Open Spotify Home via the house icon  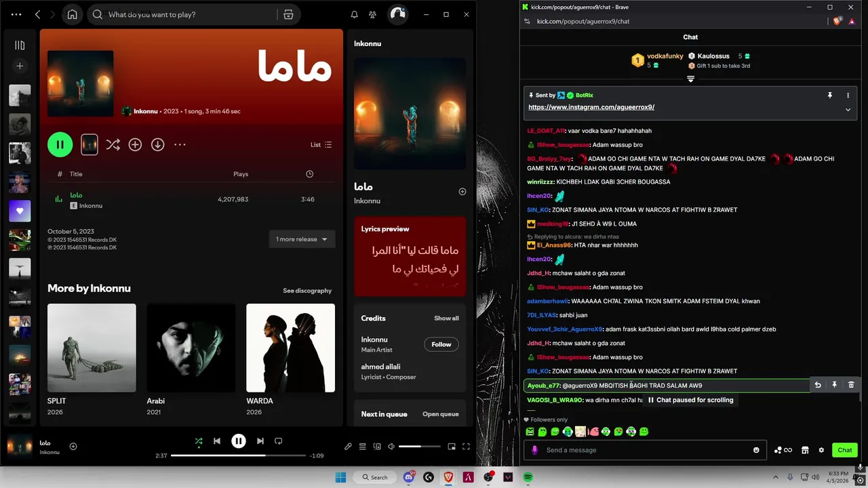point(72,14)
